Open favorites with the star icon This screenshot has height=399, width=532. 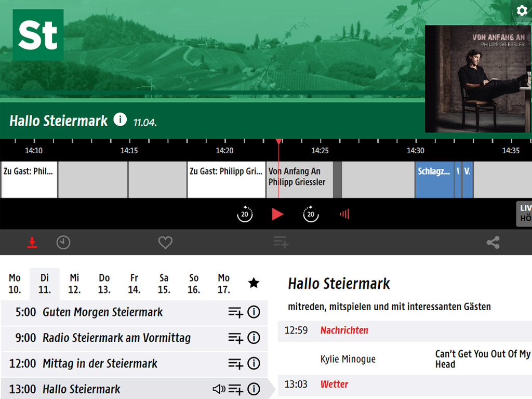pyautogui.click(x=254, y=283)
